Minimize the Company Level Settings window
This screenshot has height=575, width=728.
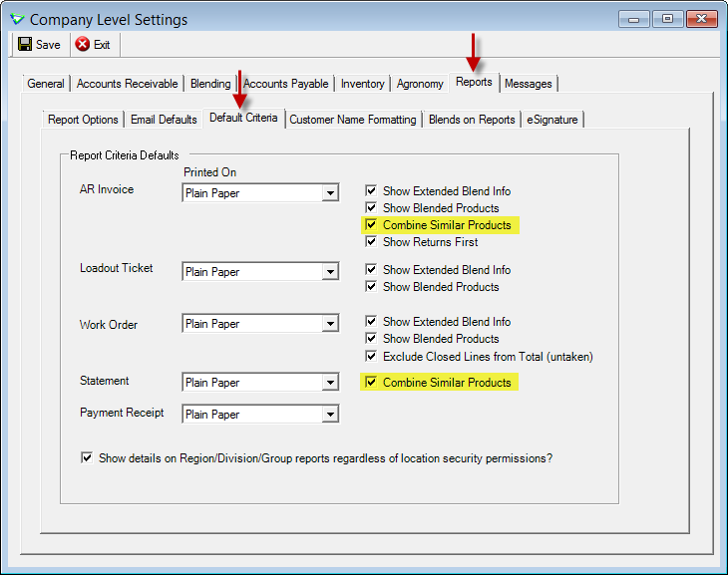tap(633, 19)
